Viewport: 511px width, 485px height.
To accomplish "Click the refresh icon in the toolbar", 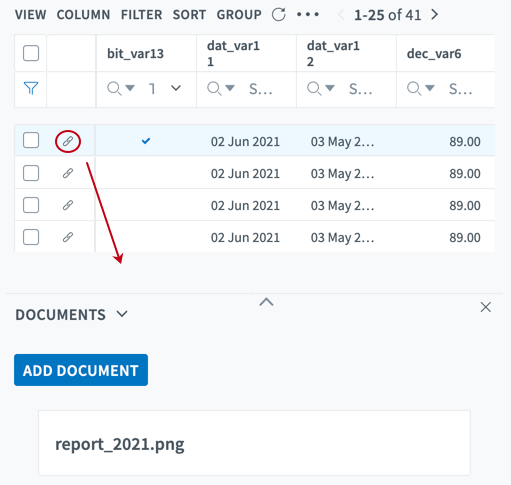I will coord(278,15).
